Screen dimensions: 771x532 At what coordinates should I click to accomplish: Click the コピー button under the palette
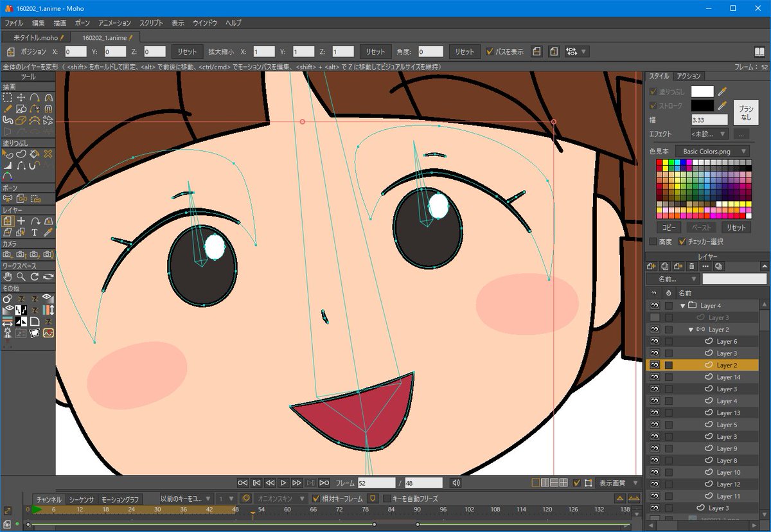[669, 227]
